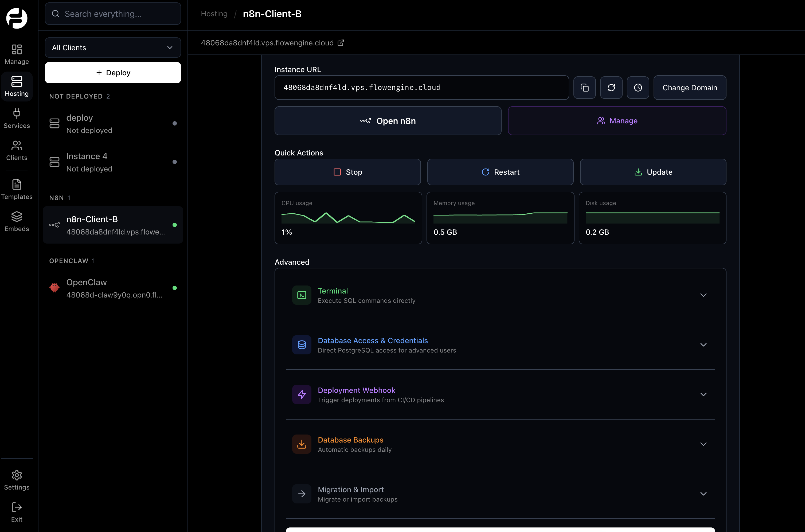Open Embeds using the sidebar icon

coord(17,221)
